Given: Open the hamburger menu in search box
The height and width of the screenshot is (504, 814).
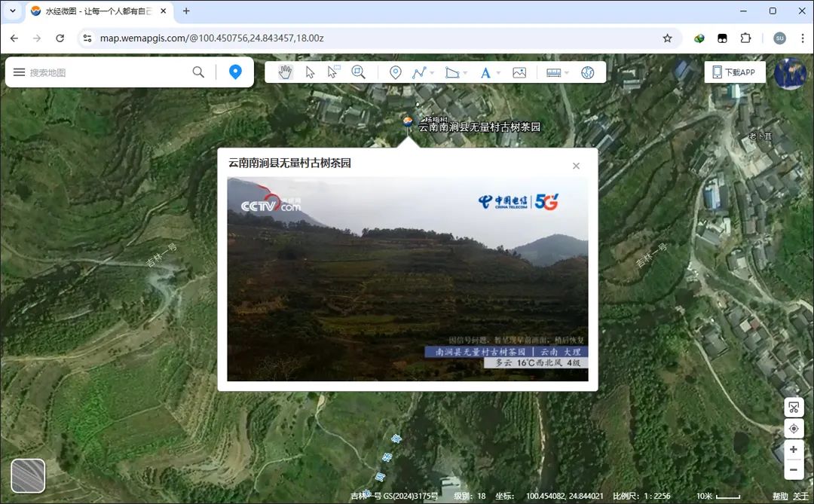Looking at the screenshot, I should click(19, 72).
